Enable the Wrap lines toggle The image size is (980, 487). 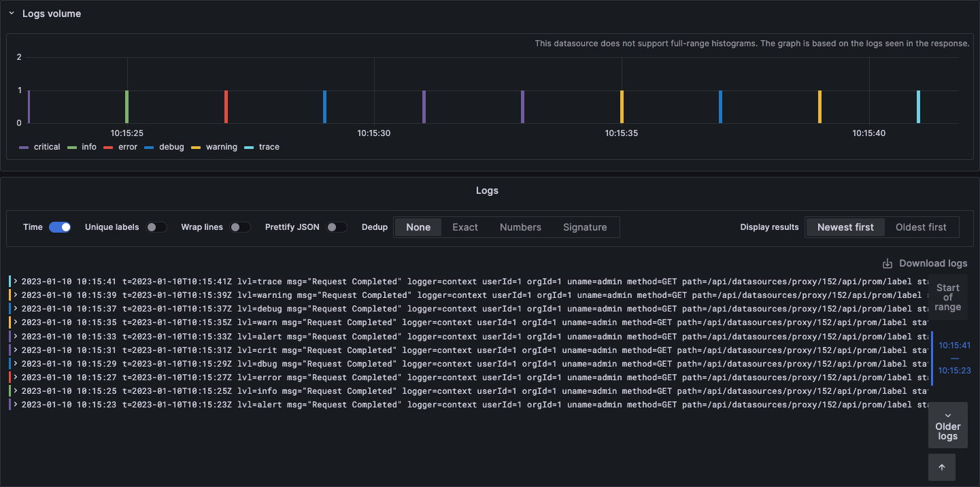click(x=240, y=226)
